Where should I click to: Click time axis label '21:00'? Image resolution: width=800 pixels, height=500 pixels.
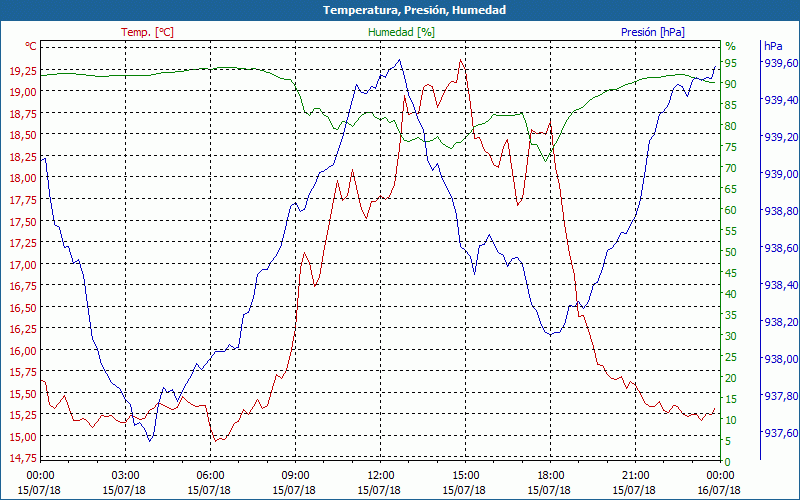[x=636, y=477]
